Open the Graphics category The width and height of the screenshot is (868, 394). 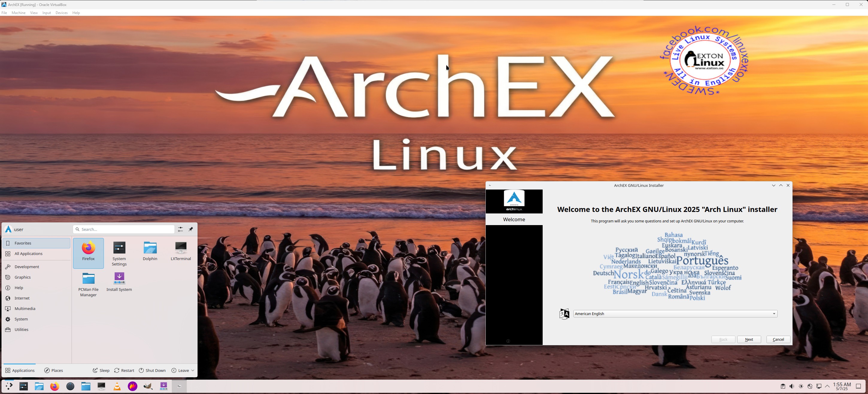point(37,277)
